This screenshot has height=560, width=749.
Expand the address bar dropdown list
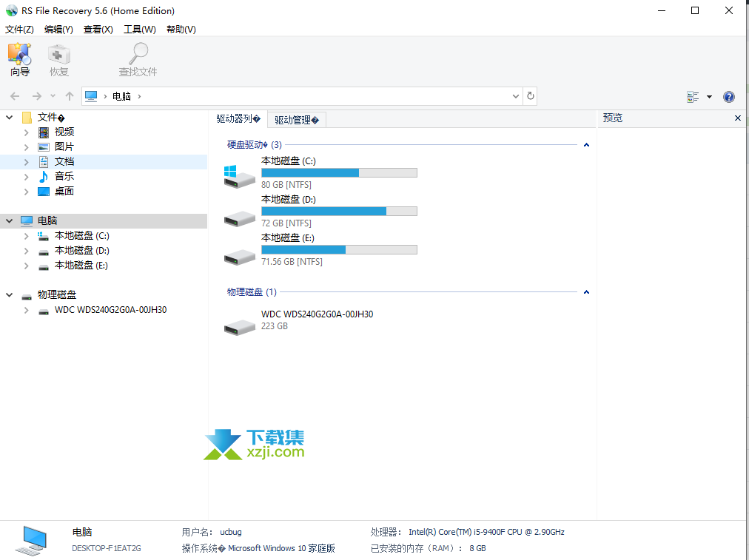click(515, 96)
